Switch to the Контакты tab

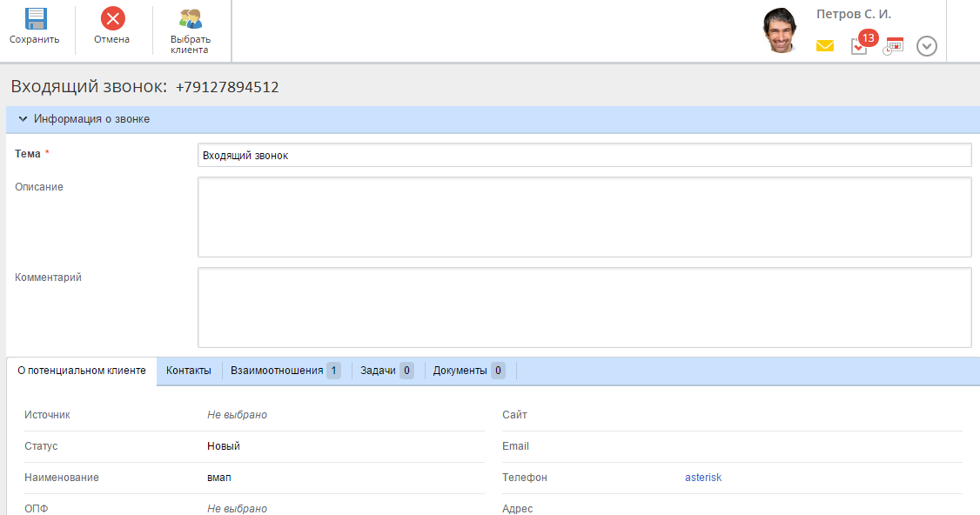[188, 371]
